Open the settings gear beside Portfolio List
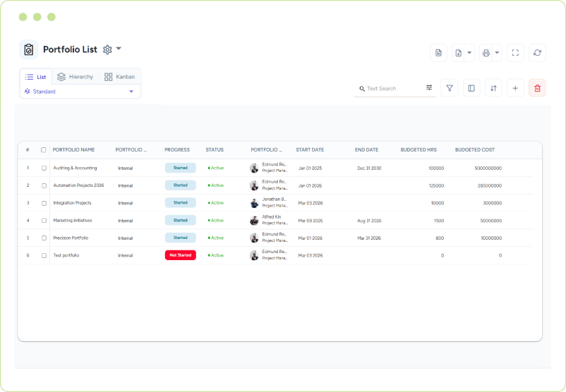The width and height of the screenshot is (566, 392). [x=107, y=49]
